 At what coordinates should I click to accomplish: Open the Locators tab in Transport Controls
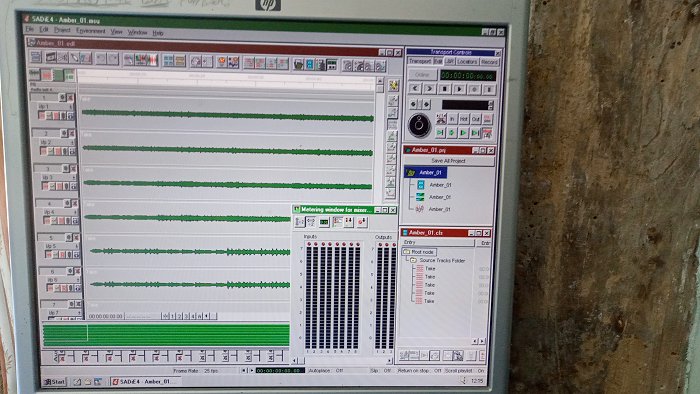coord(467,62)
